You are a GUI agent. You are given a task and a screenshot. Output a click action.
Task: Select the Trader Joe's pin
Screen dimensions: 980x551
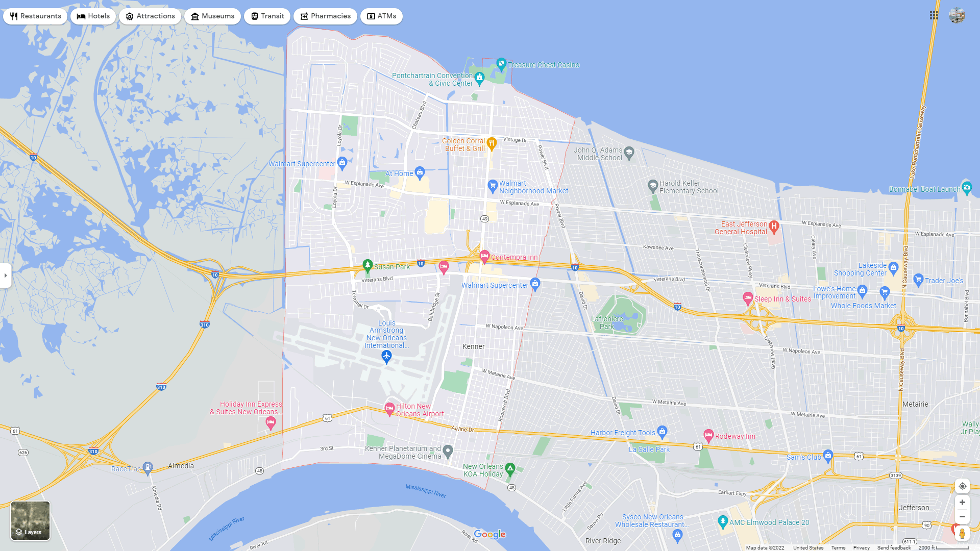click(x=919, y=279)
